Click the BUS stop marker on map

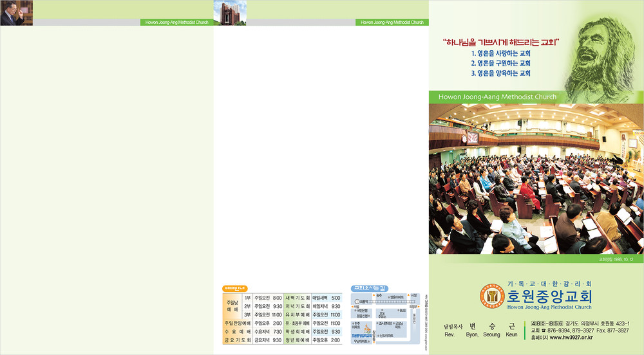click(401, 310)
